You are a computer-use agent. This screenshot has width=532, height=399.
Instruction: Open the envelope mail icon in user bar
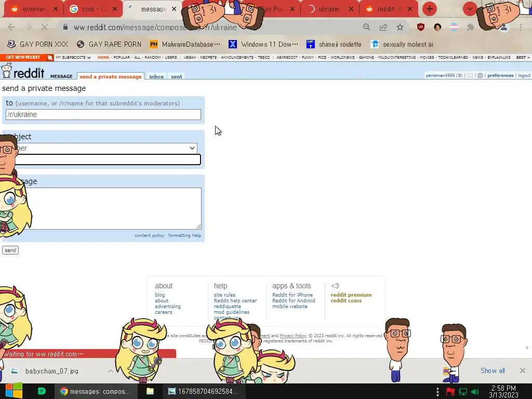point(470,75)
